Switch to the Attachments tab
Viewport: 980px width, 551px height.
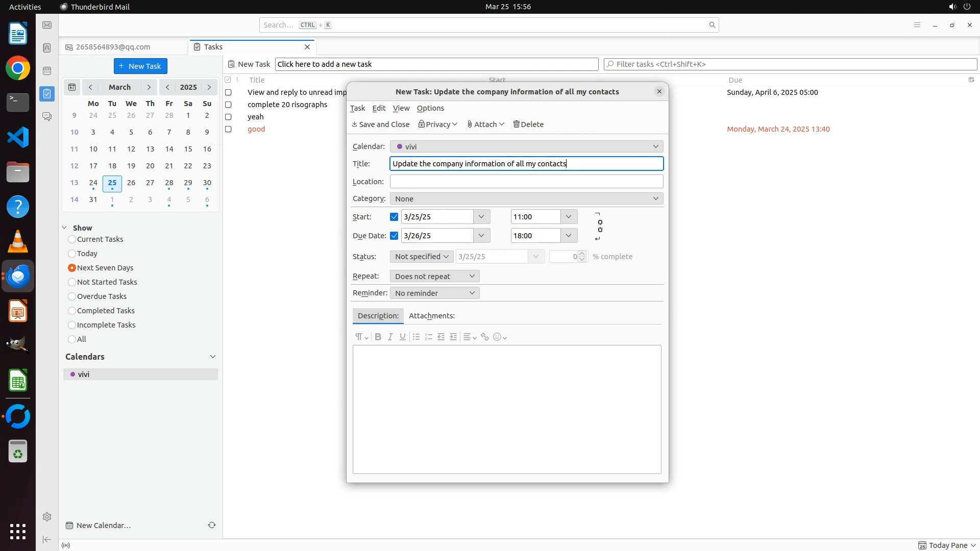(x=431, y=316)
